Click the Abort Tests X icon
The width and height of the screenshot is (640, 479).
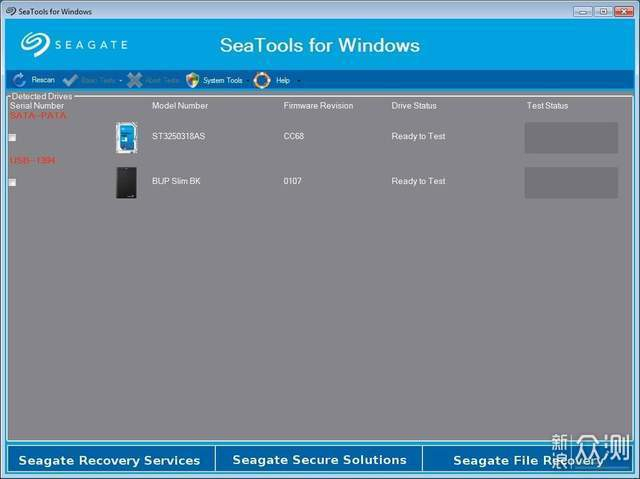134,80
